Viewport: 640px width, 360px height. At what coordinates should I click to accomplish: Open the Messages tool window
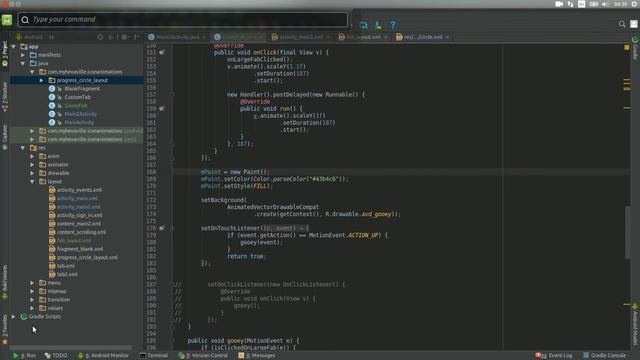pyautogui.click(x=257, y=356)
